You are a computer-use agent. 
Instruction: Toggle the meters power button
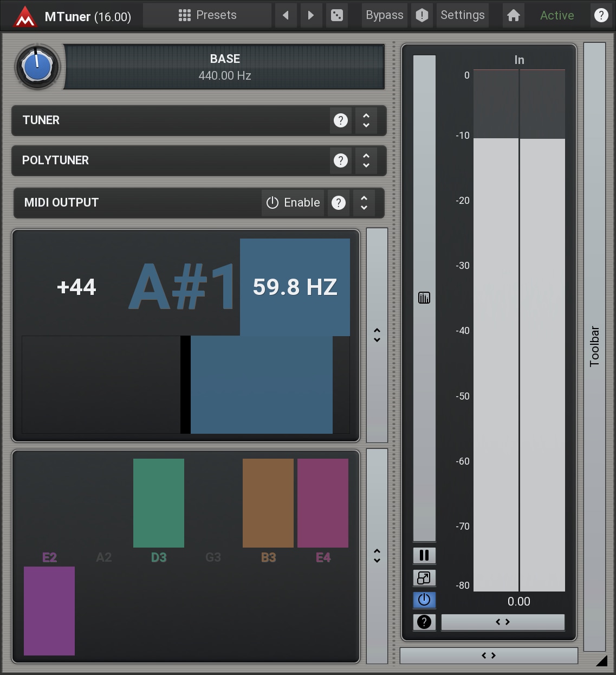(x=424, y=600)
